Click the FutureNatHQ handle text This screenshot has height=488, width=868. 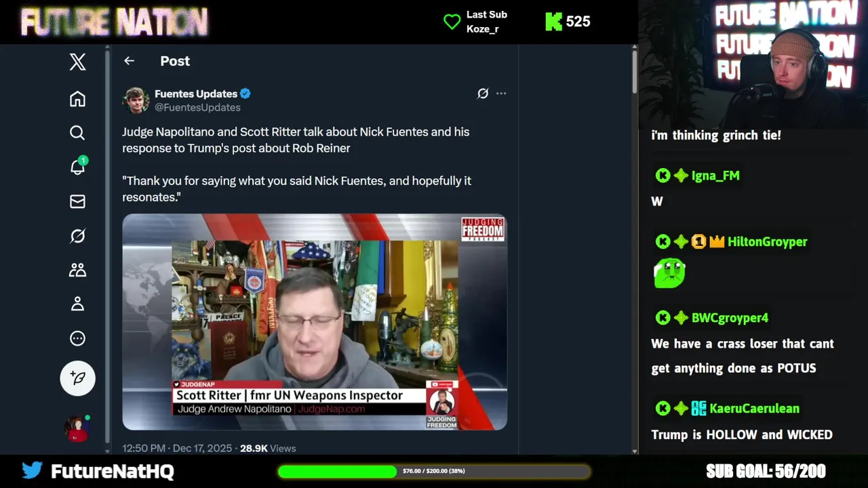113,471
